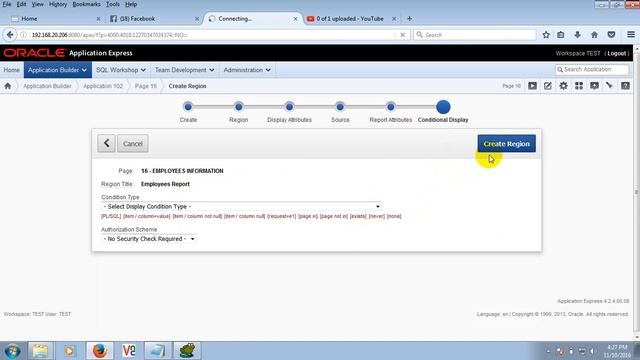Click the wrench utilities icon

coord(609,86)
